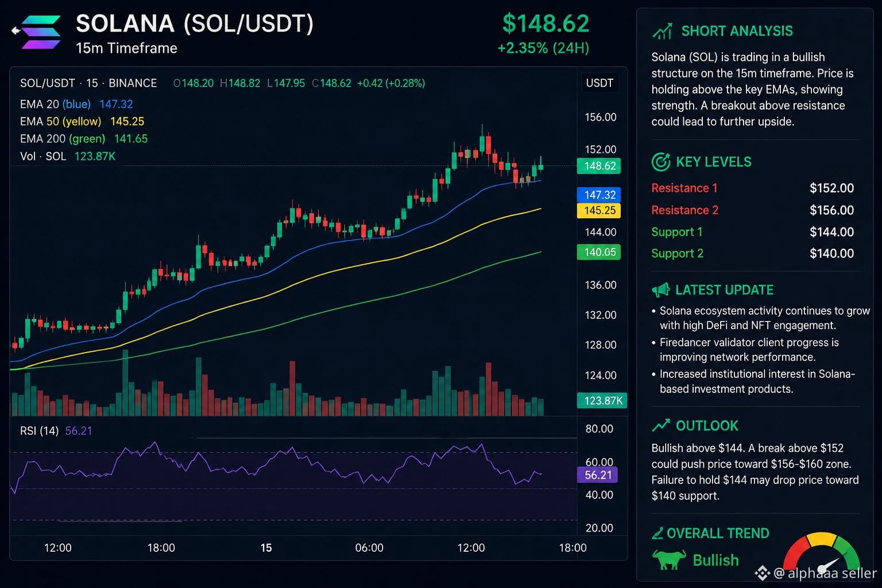Select the Support 1 row label
The height and width of the screenshot is (588, 882).
pos(676,232)
